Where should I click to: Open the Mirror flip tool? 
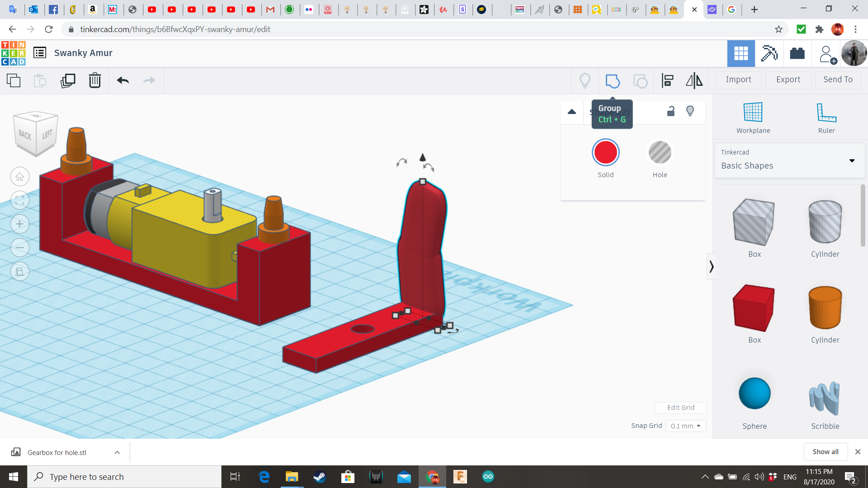694,80
